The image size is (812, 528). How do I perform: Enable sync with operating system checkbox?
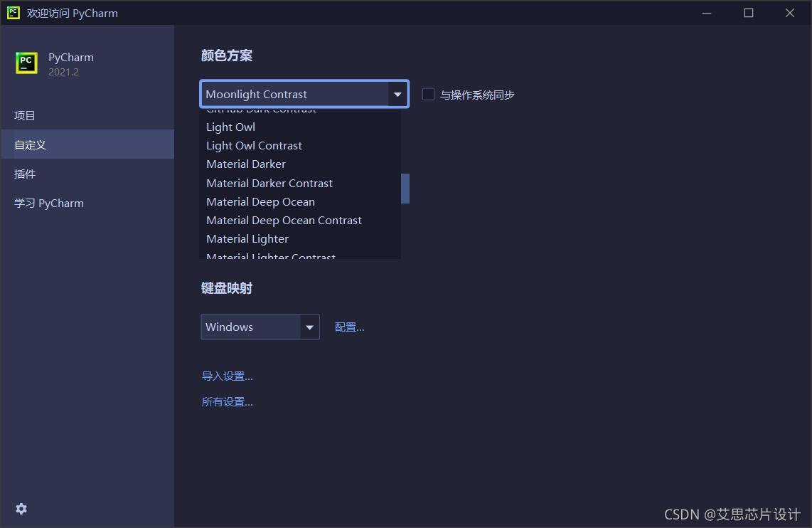[428, 95]
